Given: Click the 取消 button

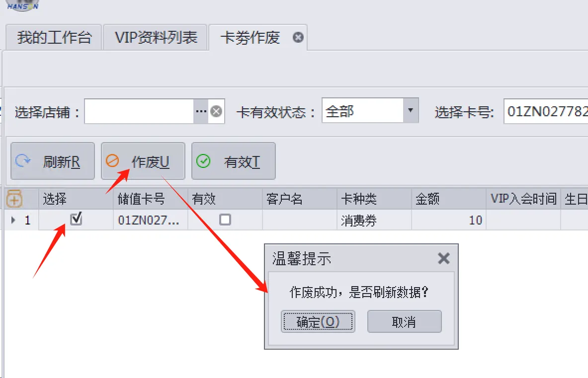Looking at the screenshot, I should pos(404,321).
